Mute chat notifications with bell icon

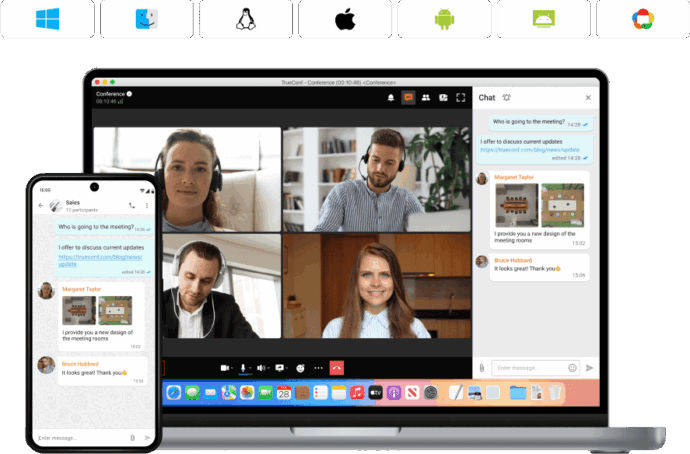tap(506, 98)
